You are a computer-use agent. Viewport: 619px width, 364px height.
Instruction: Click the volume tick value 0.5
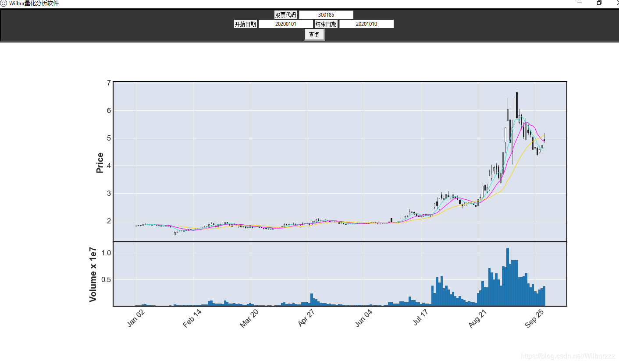click(x=107, y=279)
